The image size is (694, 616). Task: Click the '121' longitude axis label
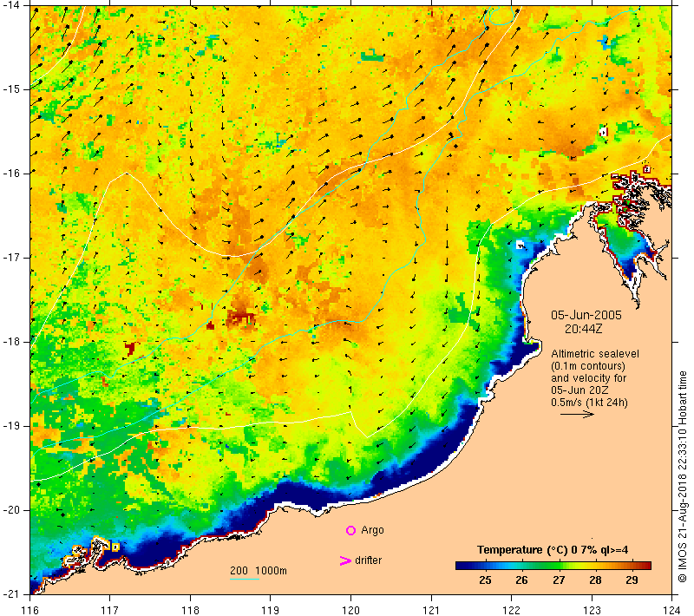[431, 610]
